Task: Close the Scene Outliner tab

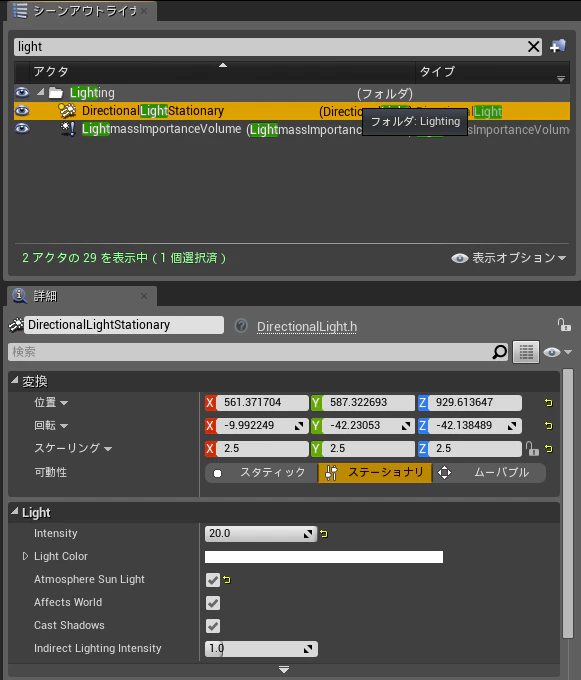Action: click(144, 11)
